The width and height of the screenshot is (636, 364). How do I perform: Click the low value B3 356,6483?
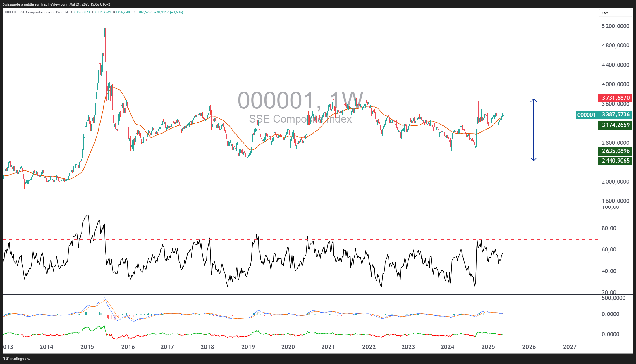[122, 12]
